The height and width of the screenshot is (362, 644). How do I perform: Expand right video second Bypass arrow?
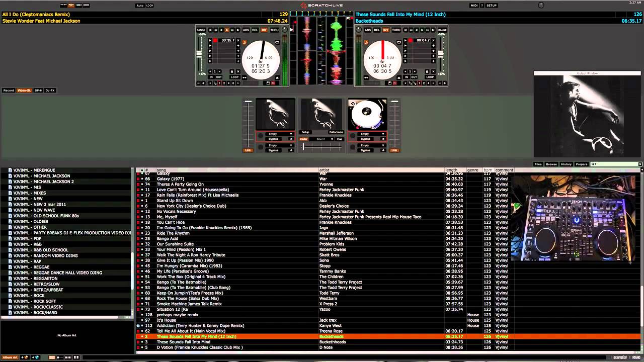pos(383,150)
